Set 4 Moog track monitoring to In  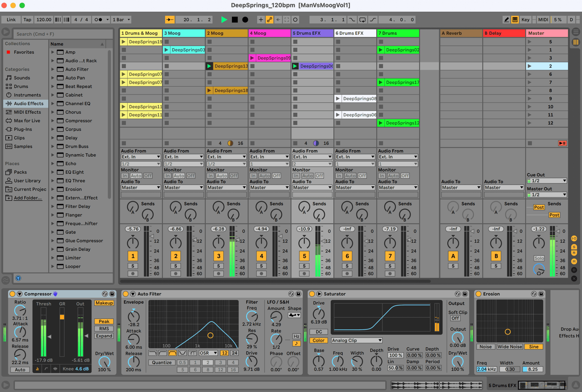[254, 176]
